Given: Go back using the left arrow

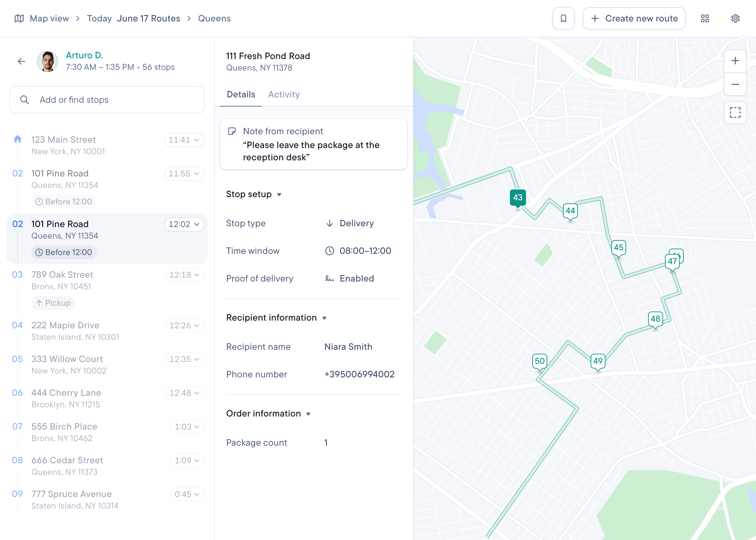Looking at the screenshot, I should coord(22,61).
